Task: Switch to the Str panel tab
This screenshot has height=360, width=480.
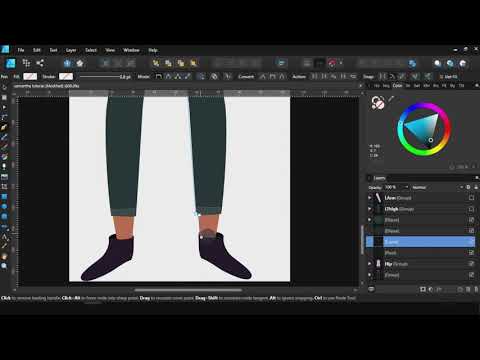Action: 408,86
